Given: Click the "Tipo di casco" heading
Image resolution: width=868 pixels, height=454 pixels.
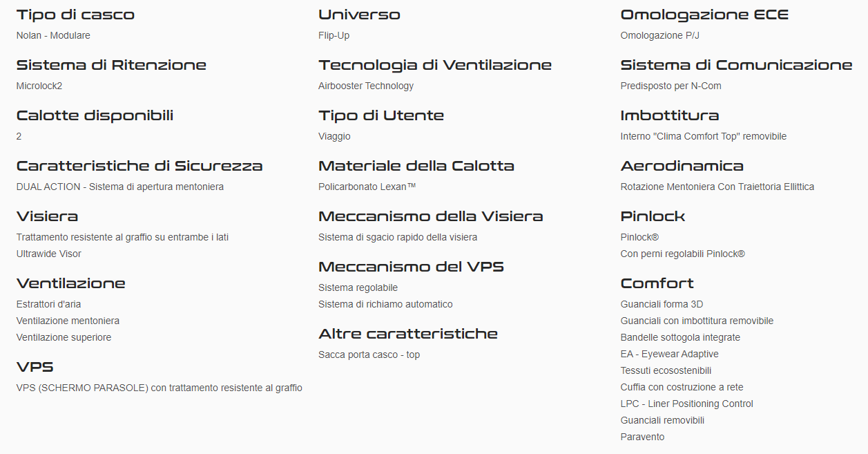Looking at the screenshot, I should [x=75, y=15].
